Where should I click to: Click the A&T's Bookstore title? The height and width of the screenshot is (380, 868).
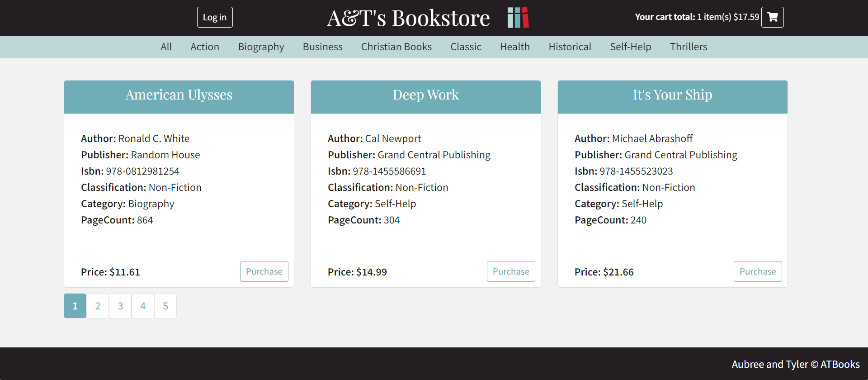[x=408, y=18]
